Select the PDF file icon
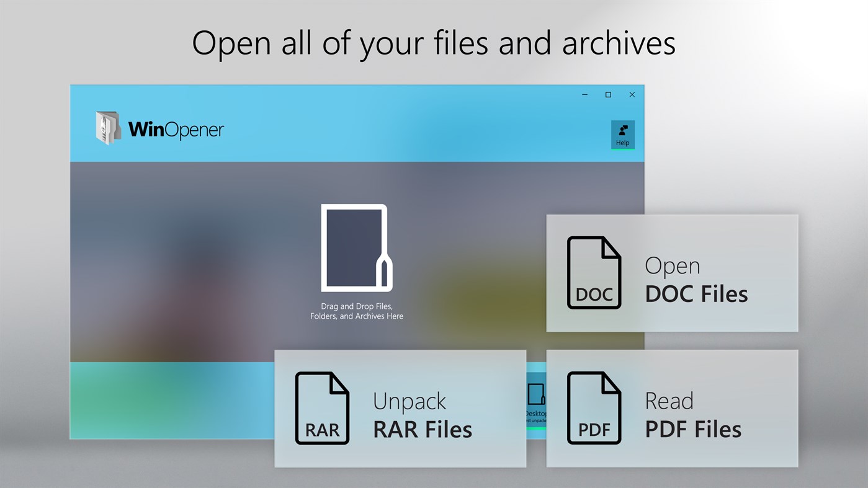The width and height of the screenshot is (868, 488). [593, 408]
